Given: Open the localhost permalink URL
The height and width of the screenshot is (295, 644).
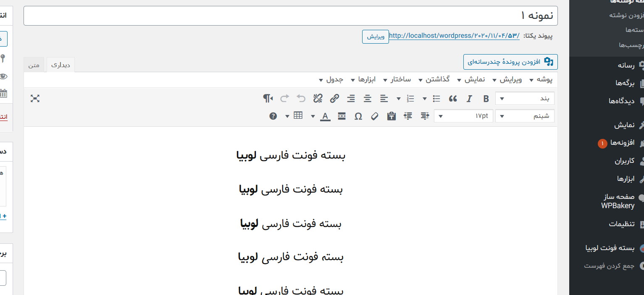Looking at the screenshot, I should pos(455,36).
